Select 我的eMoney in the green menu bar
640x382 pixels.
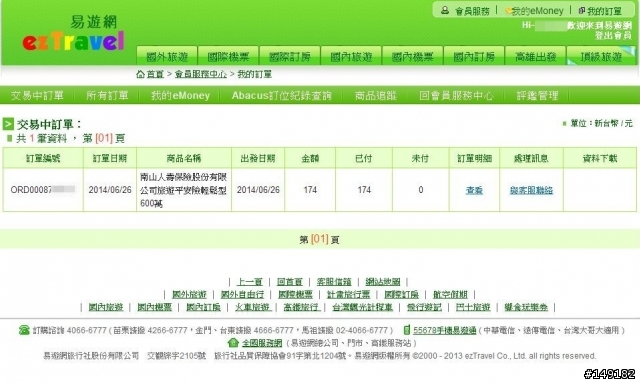[180, 96]
